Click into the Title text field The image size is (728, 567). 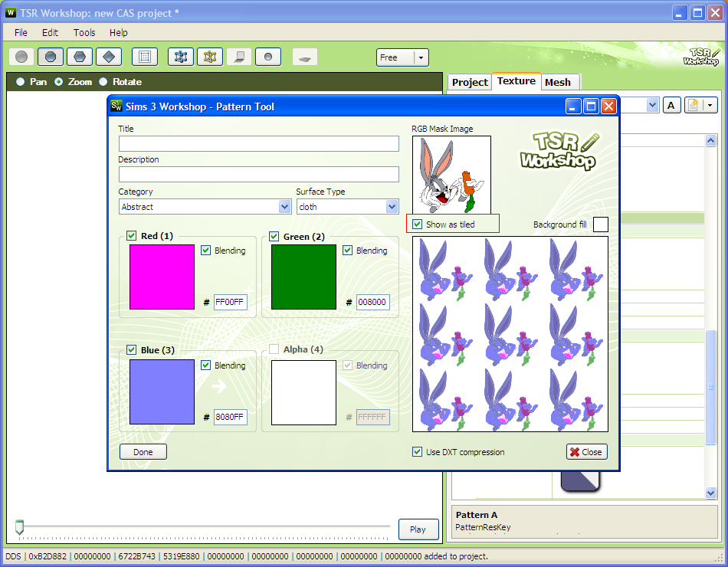pos(258,143)
